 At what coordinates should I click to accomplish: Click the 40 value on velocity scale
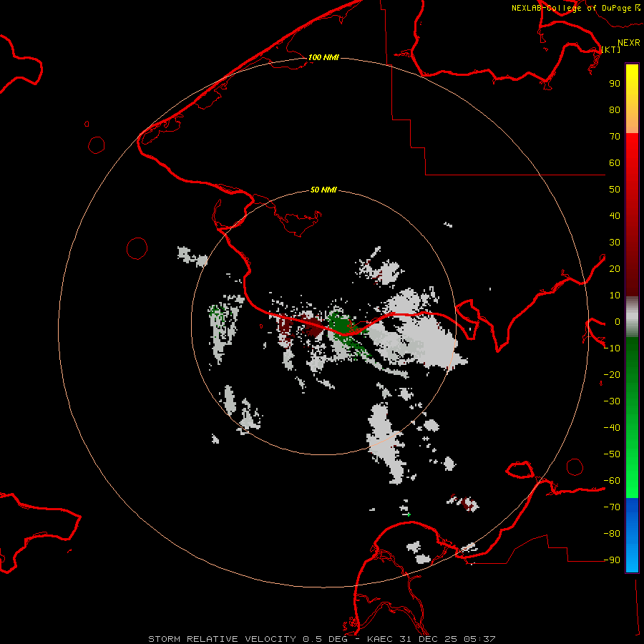click(x=615, y=216)
